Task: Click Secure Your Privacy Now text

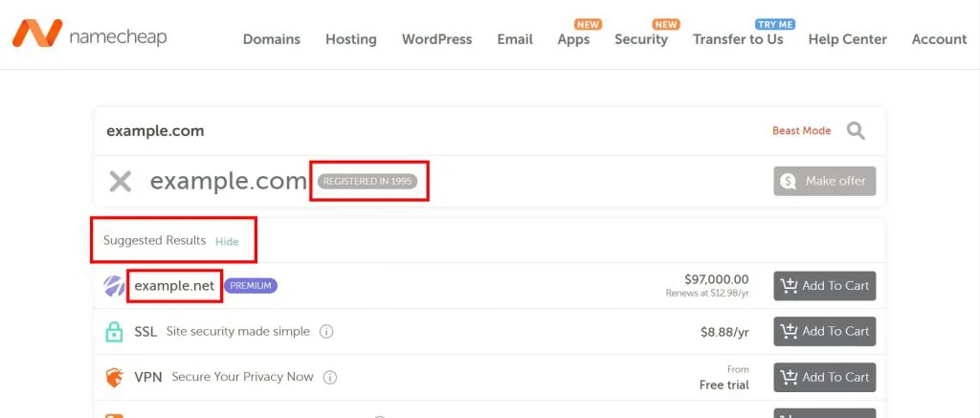Action: coord(242,378)
